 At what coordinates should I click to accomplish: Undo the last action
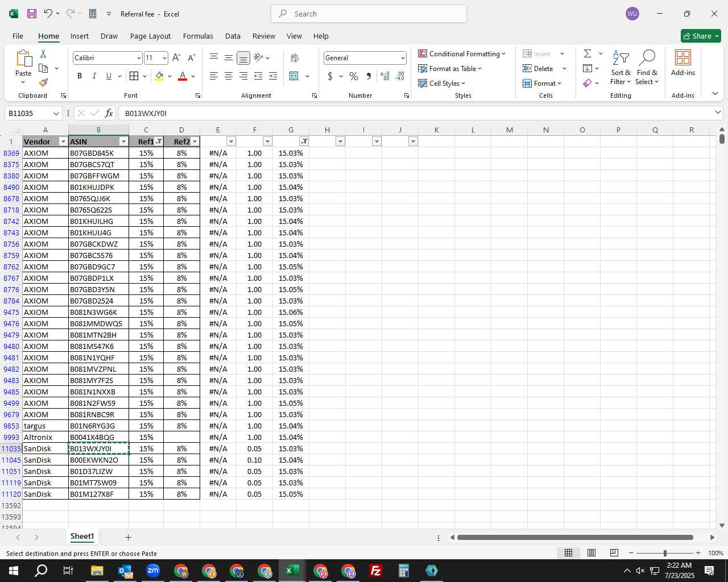(x=48, y=14)
